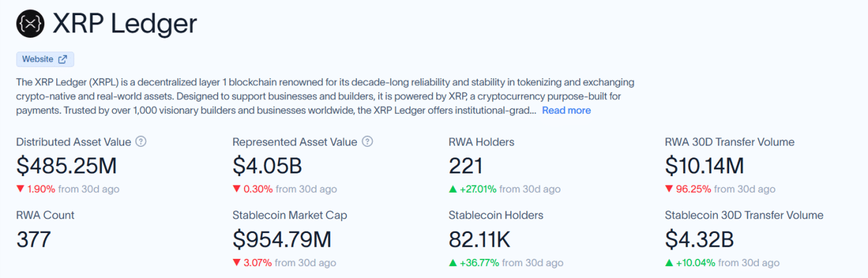
Task: Click the Stablecoin Holders value 82.11K
Action: pyautogui.click(x=480, y=239)
